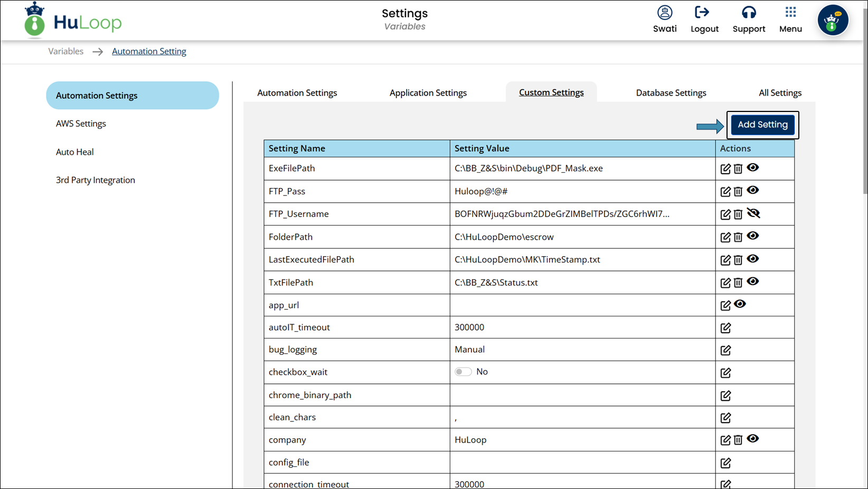Toggle visibility of FolderPath value

pyautogui.click(x=753, y=236)
